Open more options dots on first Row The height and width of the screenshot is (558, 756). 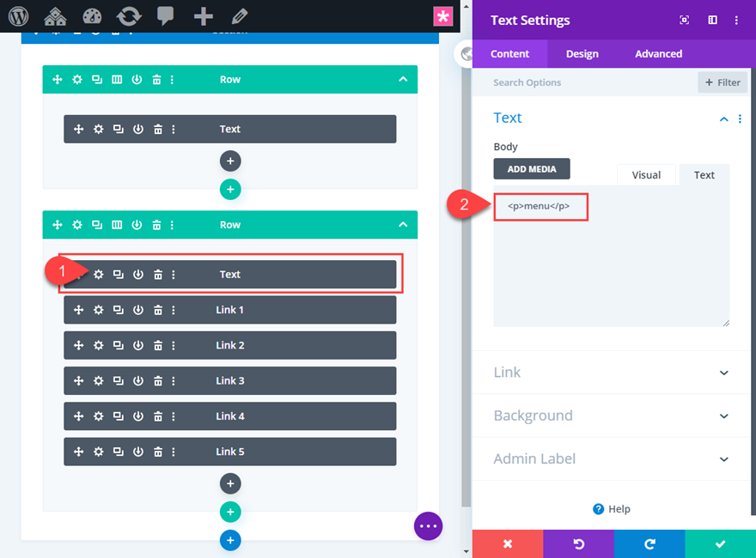point(172,80)
